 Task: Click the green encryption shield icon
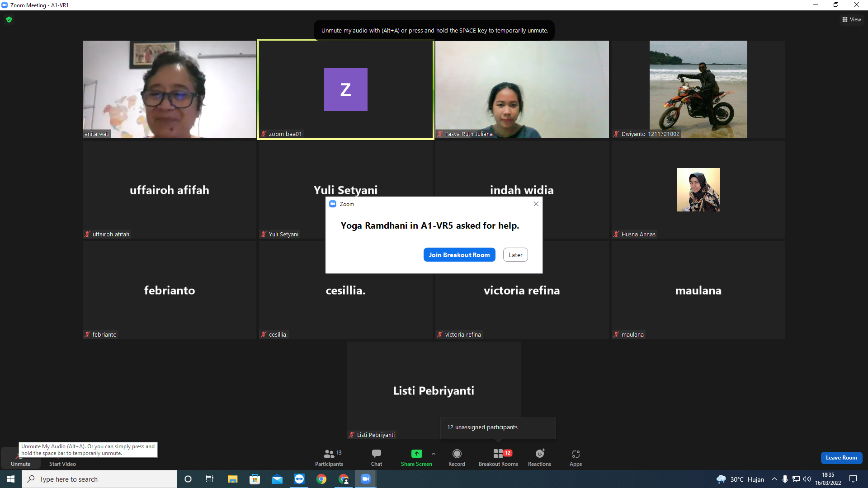click(x=9, y=19)
